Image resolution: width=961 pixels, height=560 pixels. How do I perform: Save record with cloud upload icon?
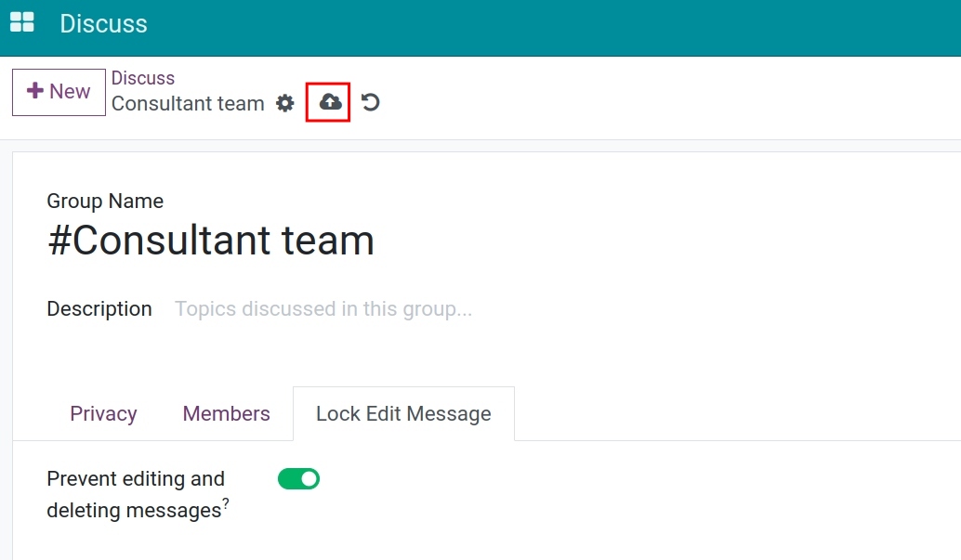pyautogui.click(x=330, y=102)
